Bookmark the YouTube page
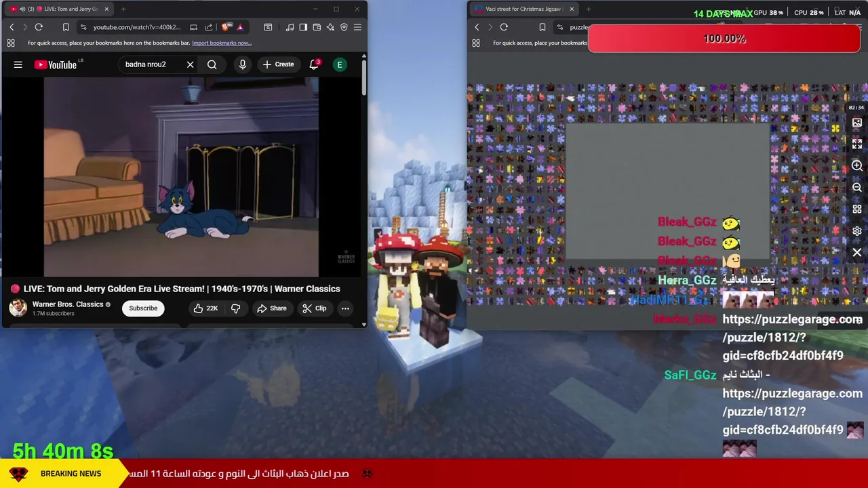Image resolution: width=868 pixels, height=488 pixels. pyautogui.click(x=66, y=27)
